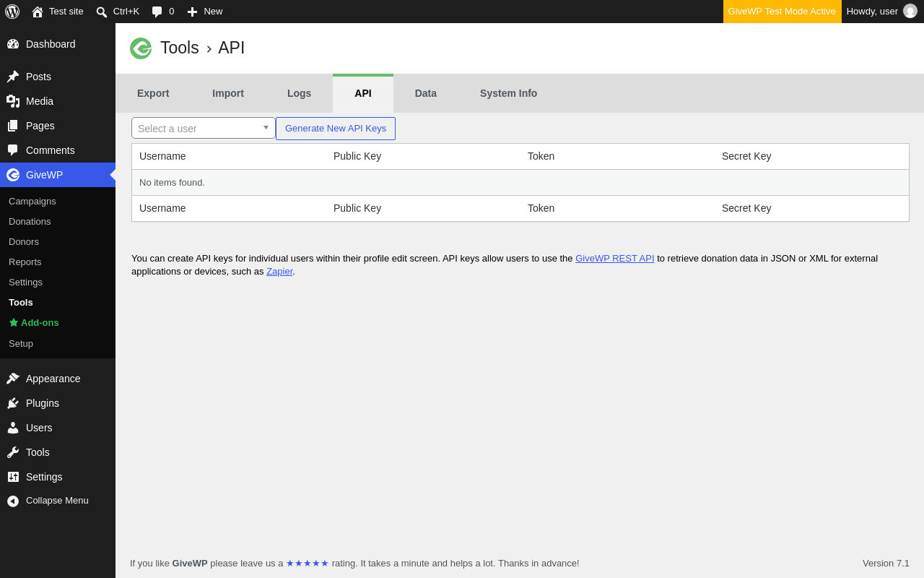Click GiveWP Test Mode Active notice
The width and height of the screenshot is (924, 578).
782,12
